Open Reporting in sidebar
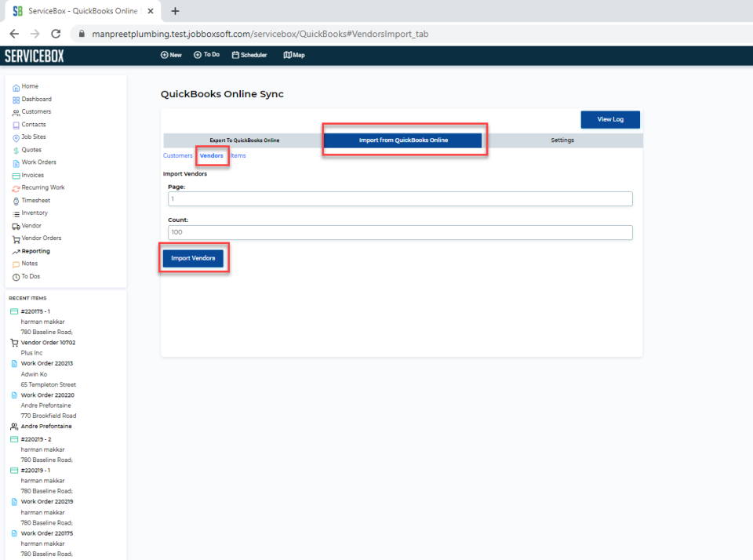The width and height of the screenshot is (753, 560). (35, 251)
